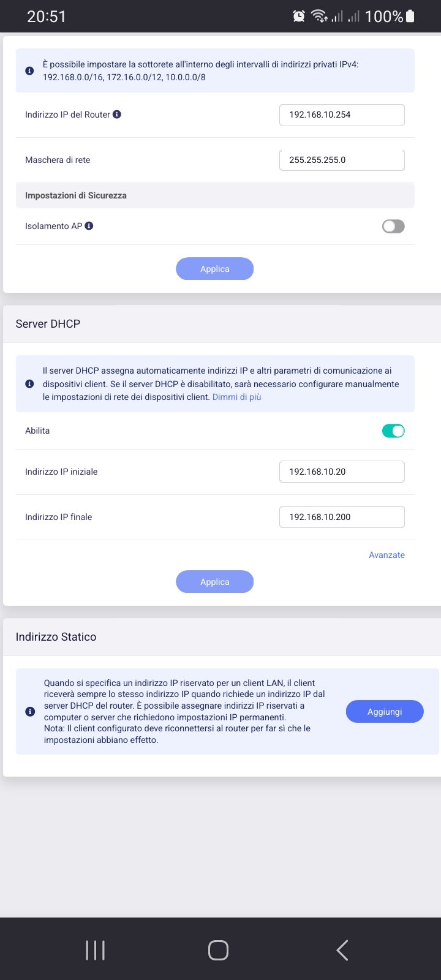Expand Avanzate DHCP settings

[x=386, y=555]
